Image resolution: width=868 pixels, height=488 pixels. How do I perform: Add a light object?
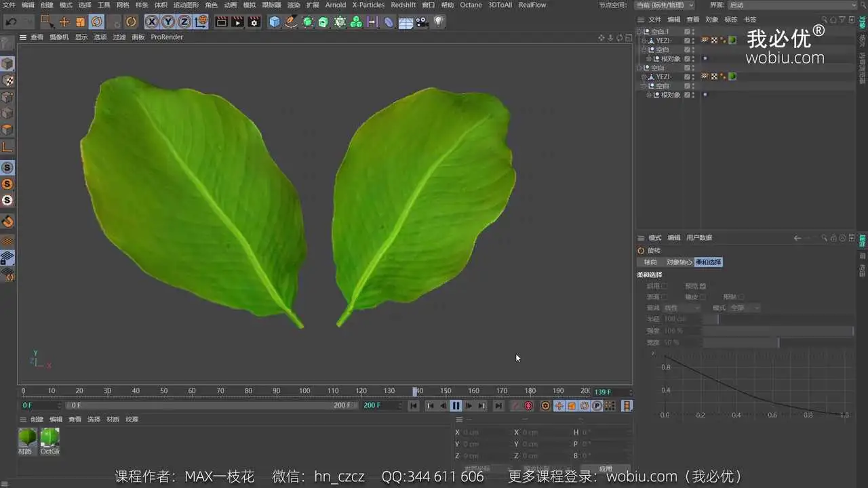click(x=439, y=22)
